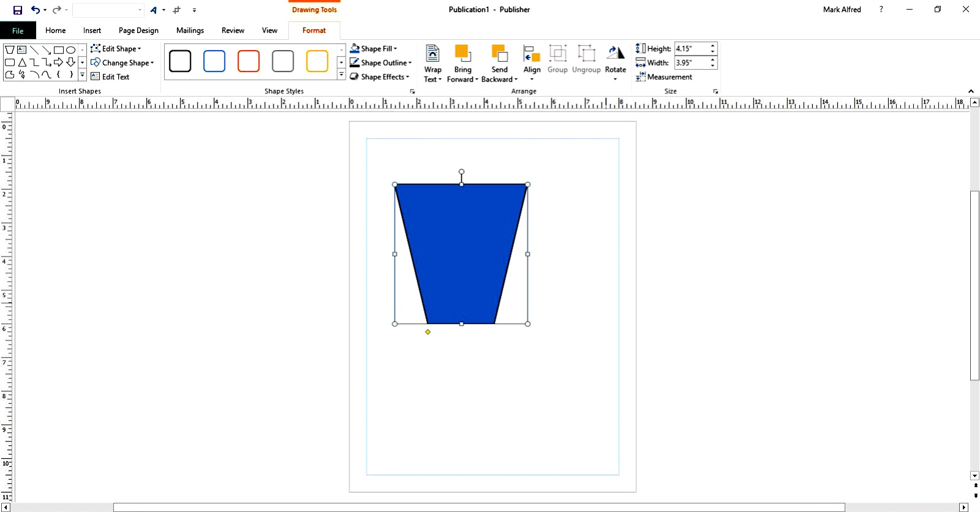This screenshot has height=512, width=980.
Task: Increase the shape Height with the up arrow
Action: (712, 46)
